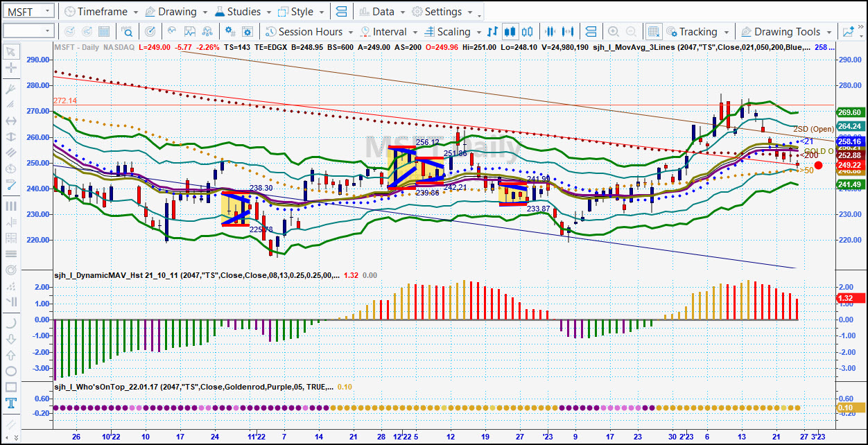Select the text T tool
The width and height of the screenshot is (868, 445).
click(x=11, y=403)
